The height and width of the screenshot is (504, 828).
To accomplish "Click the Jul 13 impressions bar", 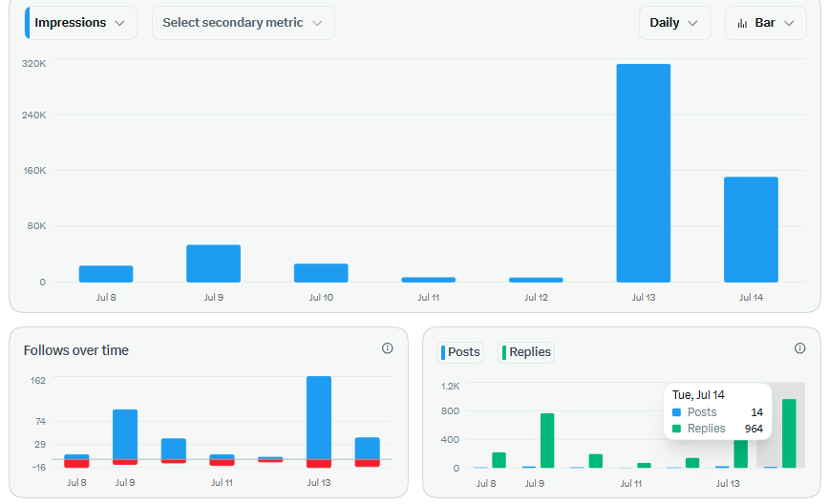I will [x=643, y=173].
